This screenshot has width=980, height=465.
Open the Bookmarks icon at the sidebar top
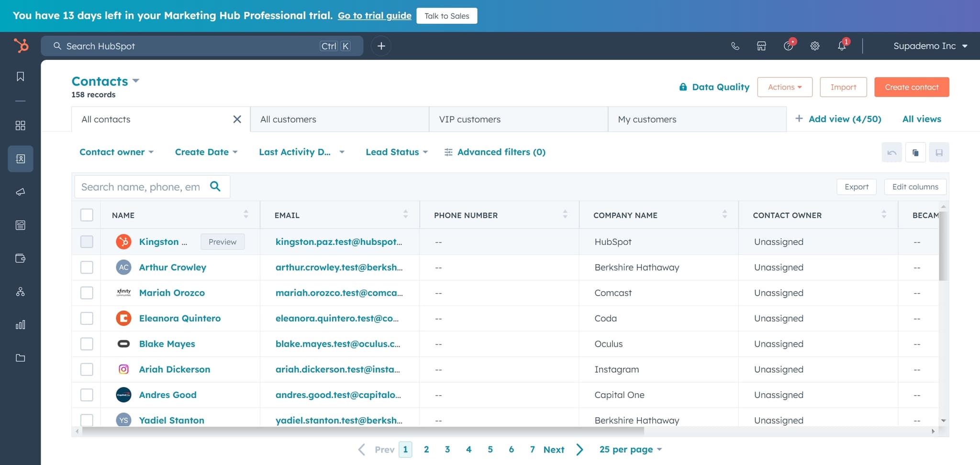tap(20, 76)
